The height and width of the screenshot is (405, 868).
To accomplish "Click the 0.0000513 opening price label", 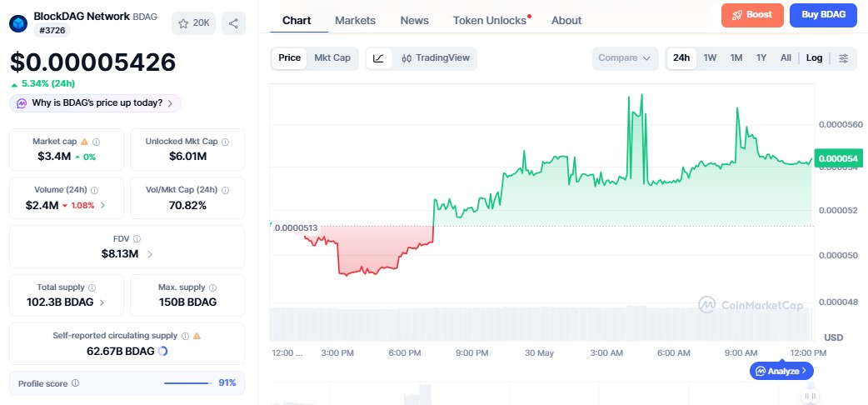I will pos(297,227).
